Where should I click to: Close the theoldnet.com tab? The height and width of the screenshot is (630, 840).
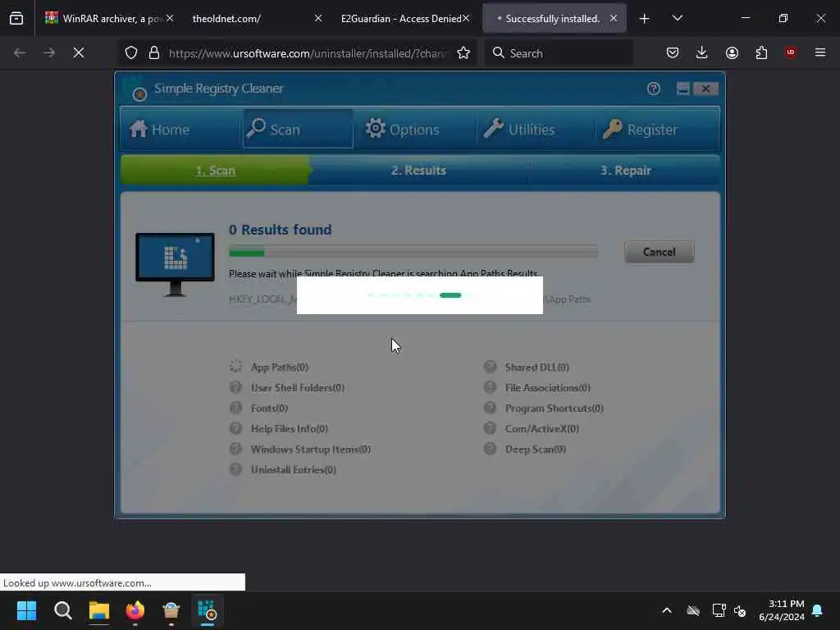pos(318,18)
